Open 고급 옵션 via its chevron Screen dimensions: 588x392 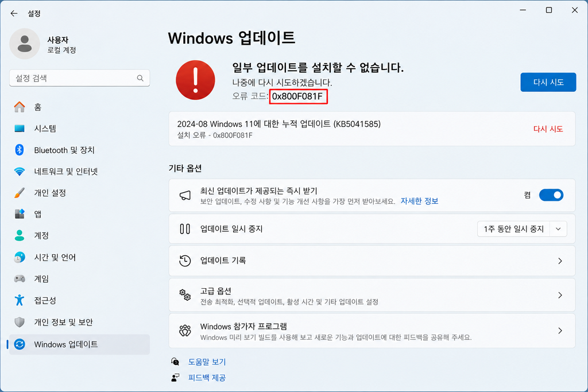pyautogui.click(x=560, y=296)
